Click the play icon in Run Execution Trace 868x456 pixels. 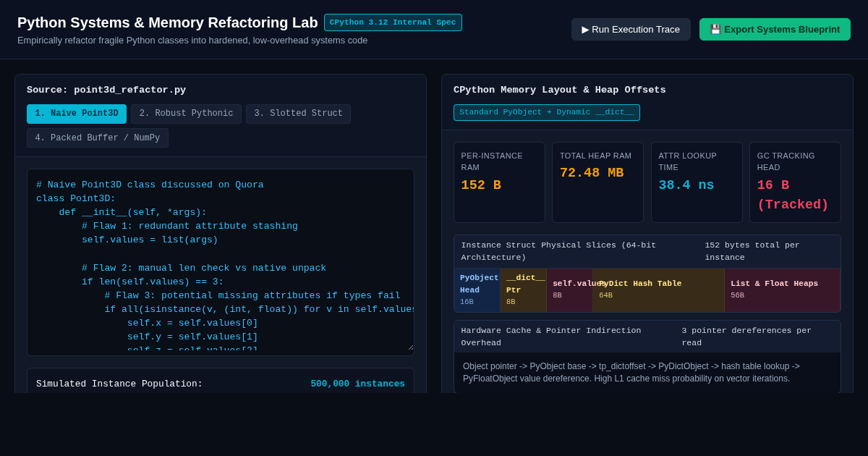coord(585,30)
